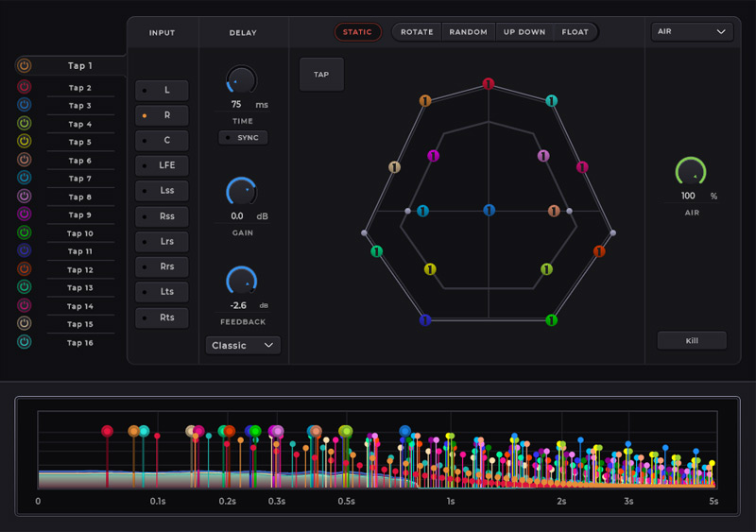Toggle the R input channel
Image resolution: width=756 pixels, height=532 pixels.
[x=162, y=115]
